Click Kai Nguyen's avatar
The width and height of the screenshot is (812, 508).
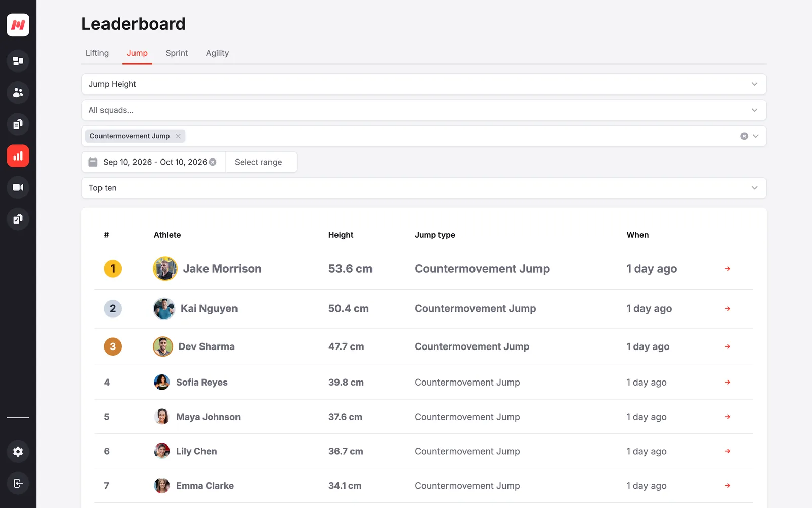(x=164, y=309)
